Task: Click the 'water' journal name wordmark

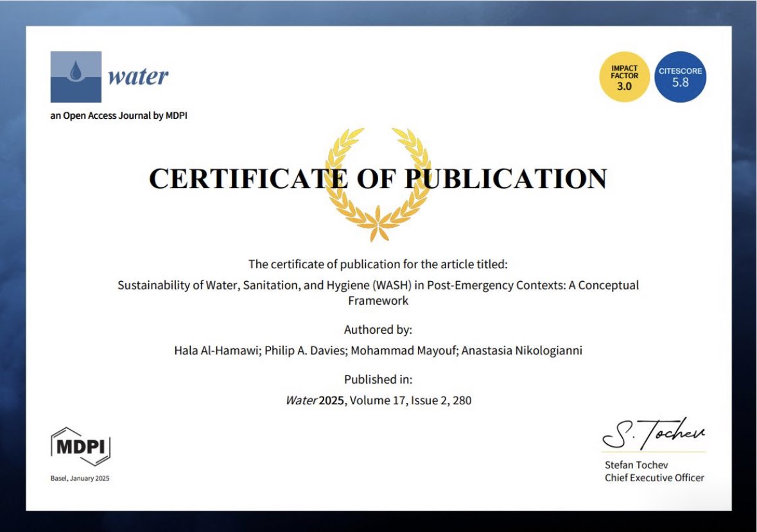Action: [138, 76]
